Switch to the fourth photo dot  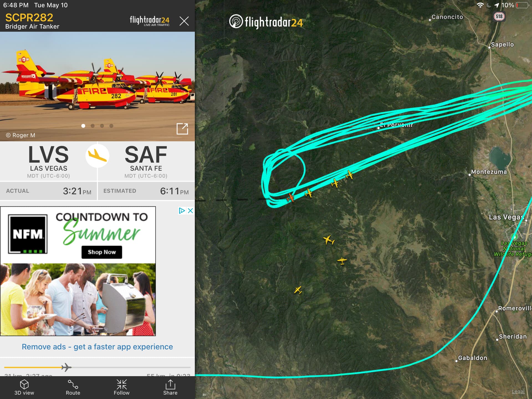point(111,126)
